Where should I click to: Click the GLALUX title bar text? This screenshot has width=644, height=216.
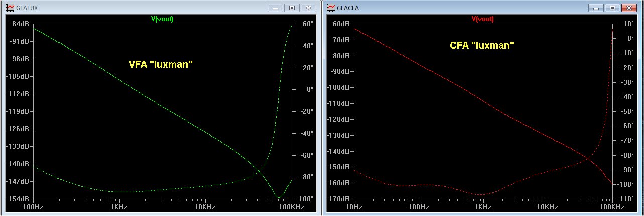point(27,8)
